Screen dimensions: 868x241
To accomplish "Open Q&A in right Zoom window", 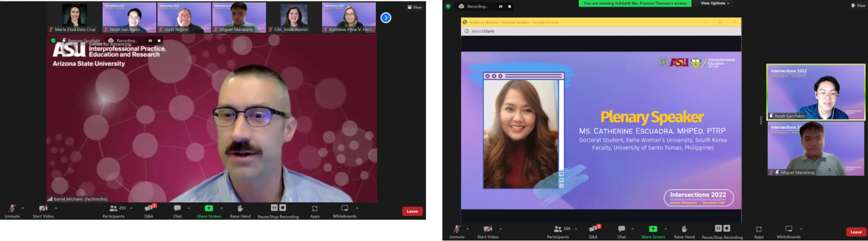I will tap(593, 232).
